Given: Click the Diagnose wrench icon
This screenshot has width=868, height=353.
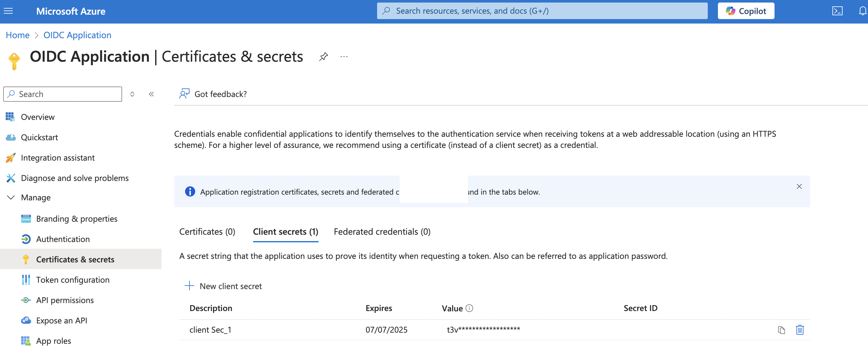Looking at the screenshot, I should tap(10, 178).
